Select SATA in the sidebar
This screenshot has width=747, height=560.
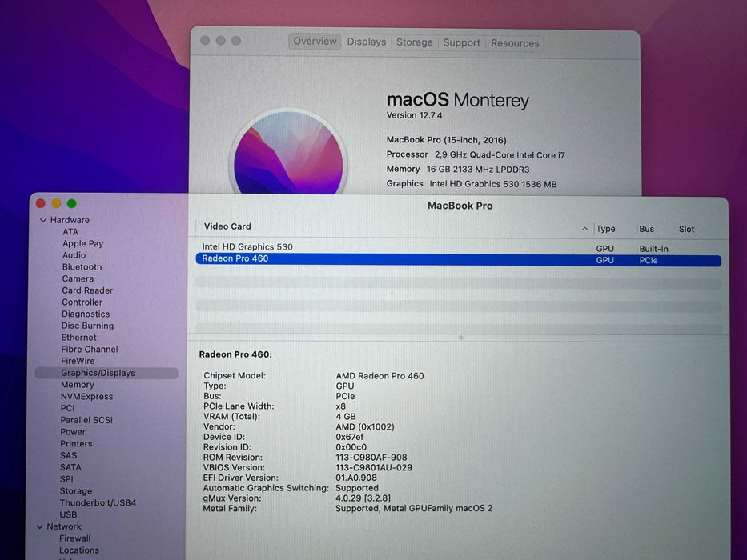[70, 468]
